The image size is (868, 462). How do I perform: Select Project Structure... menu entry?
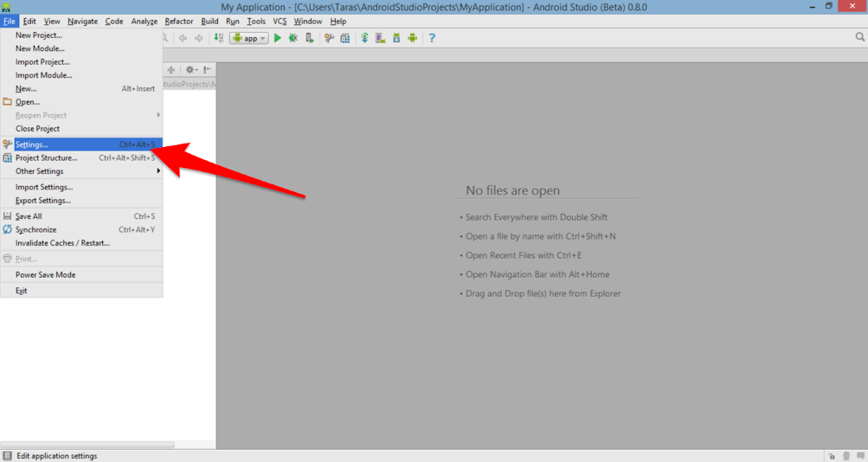(81, 157)
